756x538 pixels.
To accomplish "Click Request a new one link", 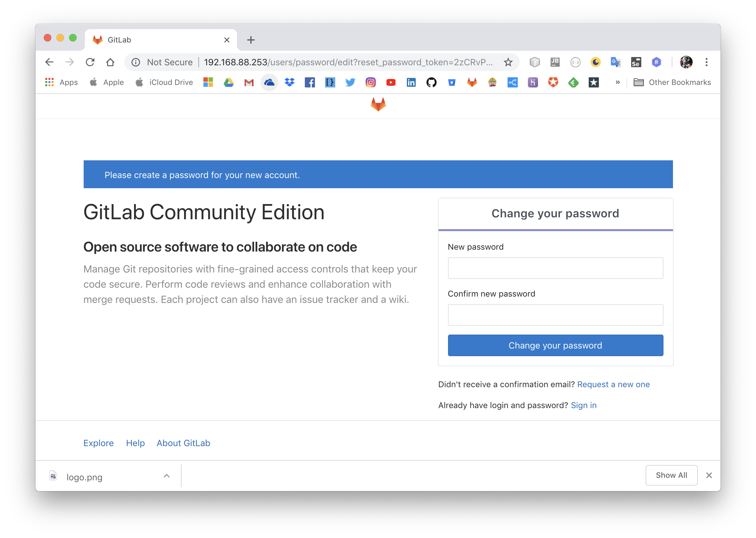I will (x=613, y=384).
